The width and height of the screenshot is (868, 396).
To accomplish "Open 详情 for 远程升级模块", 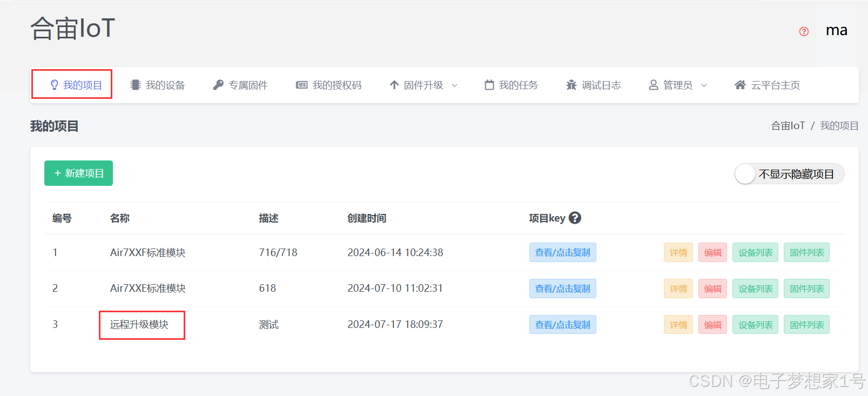I will click(x=678, y=325).
